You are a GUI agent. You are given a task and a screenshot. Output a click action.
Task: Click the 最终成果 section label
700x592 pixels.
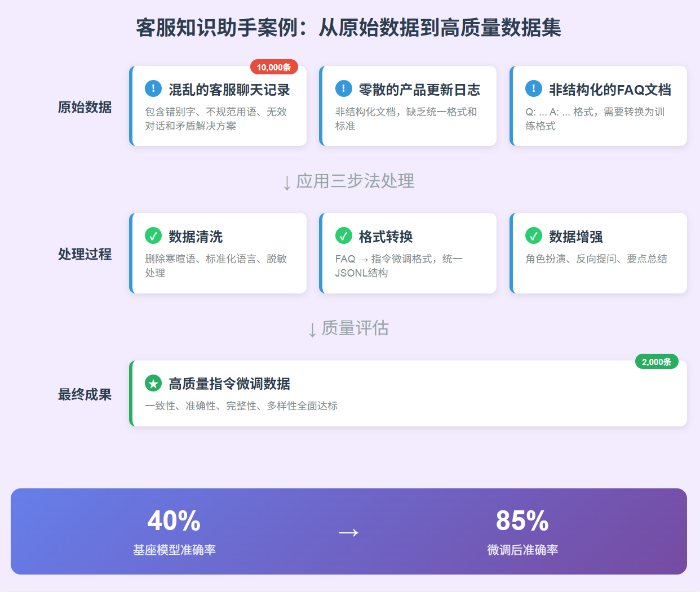coord(85,394)
